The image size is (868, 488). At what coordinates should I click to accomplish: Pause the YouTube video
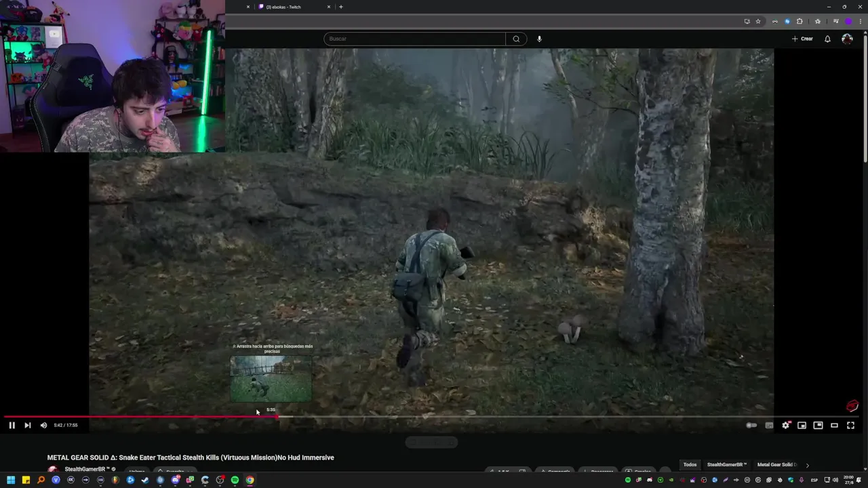point(12,425)
